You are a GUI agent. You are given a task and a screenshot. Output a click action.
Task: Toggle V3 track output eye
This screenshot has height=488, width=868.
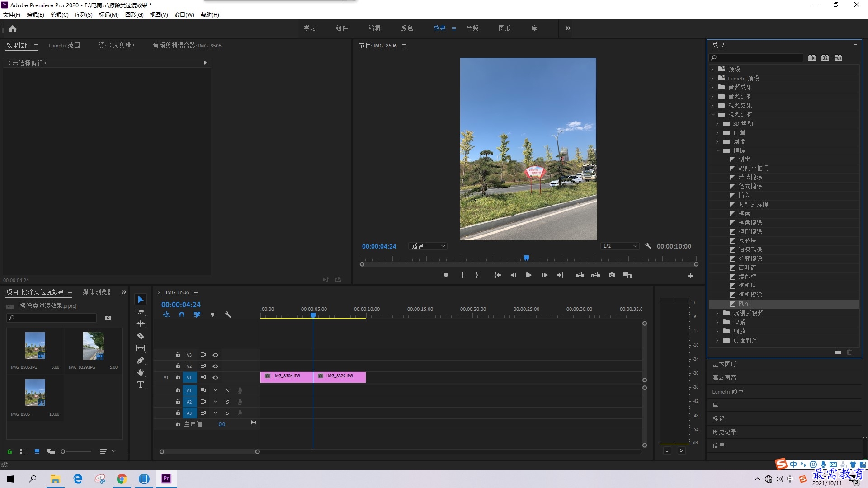coord(216,355)
